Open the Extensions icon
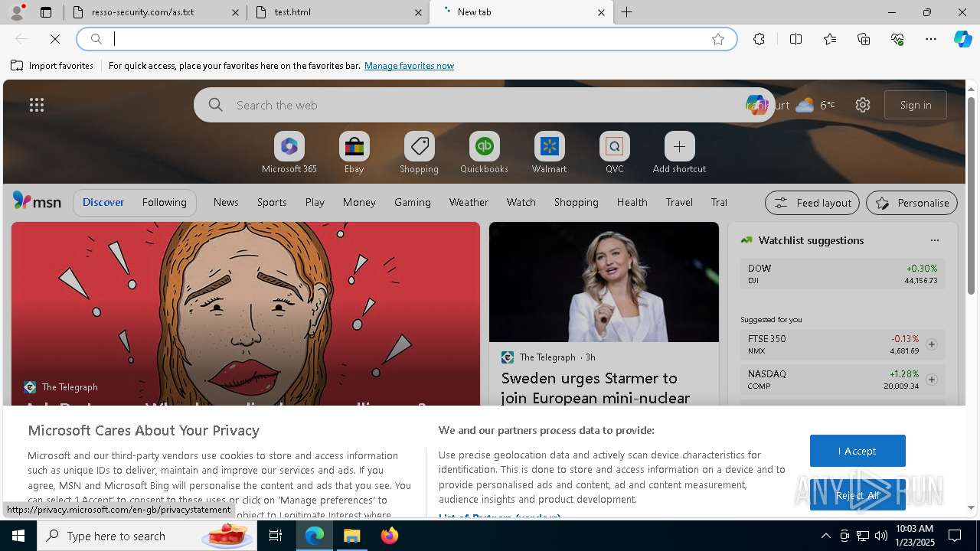Viewport: 980px width, 551px height. [x=759, y=39]
